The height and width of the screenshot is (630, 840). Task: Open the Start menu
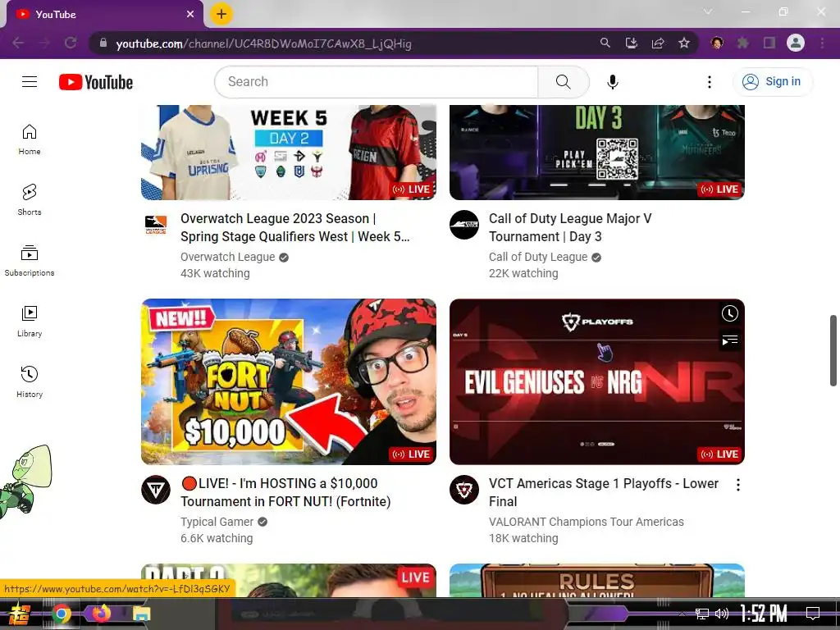click(20, 614)
